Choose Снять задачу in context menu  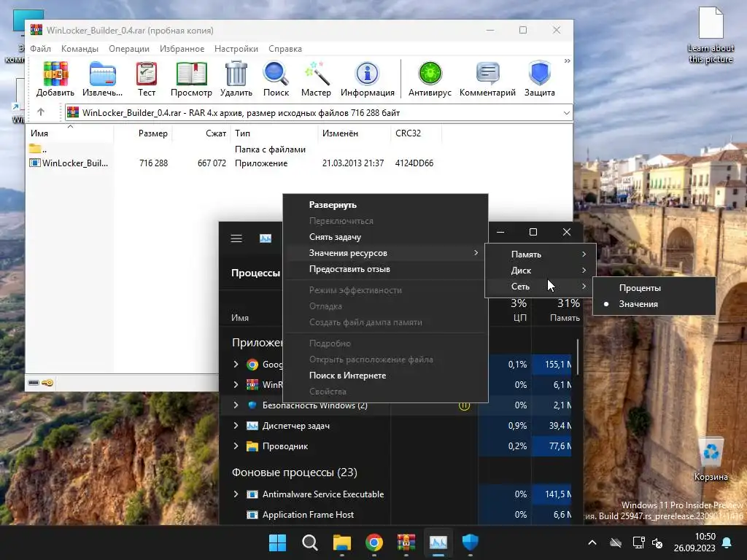[385, 237]
